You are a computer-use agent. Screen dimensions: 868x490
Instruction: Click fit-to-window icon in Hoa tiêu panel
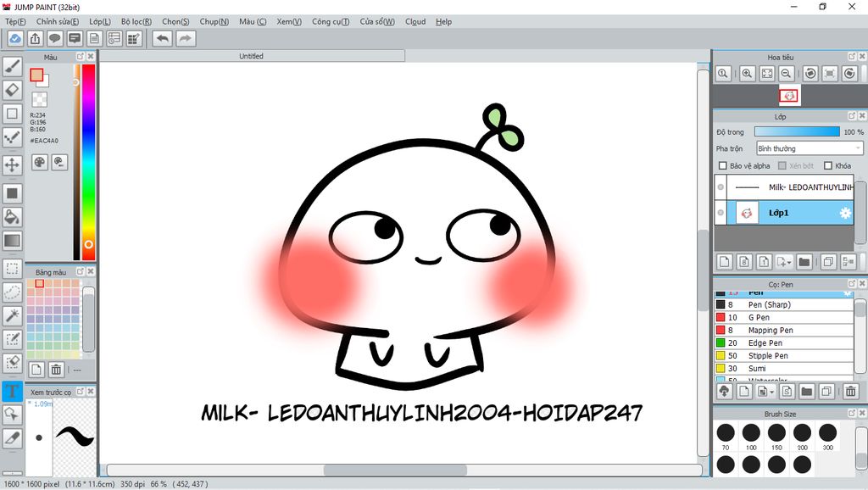766,74
